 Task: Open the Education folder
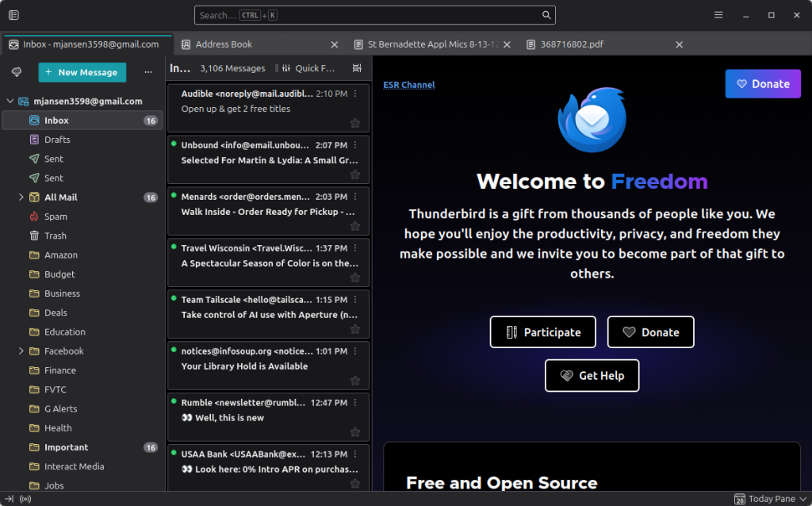pos(82,332)
